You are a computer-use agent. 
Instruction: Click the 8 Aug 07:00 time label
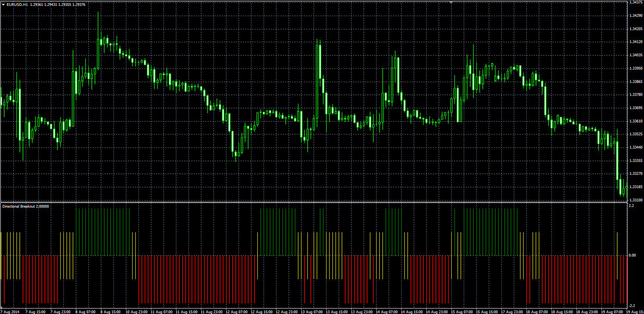86,312
